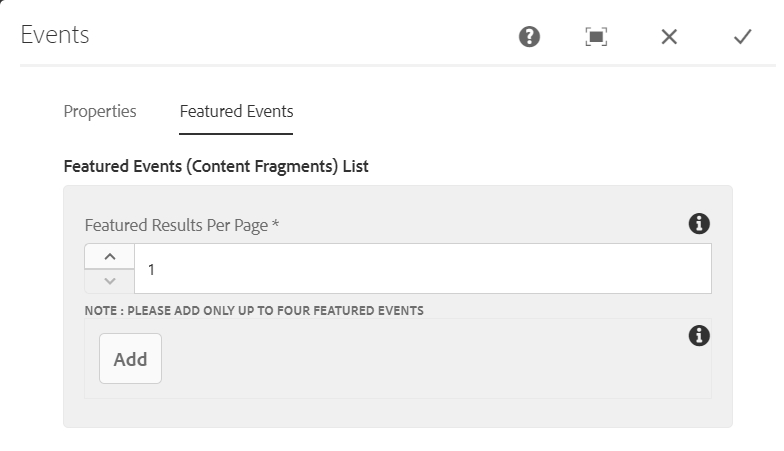Cancel the Events dialog with the X icon

click(669, 36)
